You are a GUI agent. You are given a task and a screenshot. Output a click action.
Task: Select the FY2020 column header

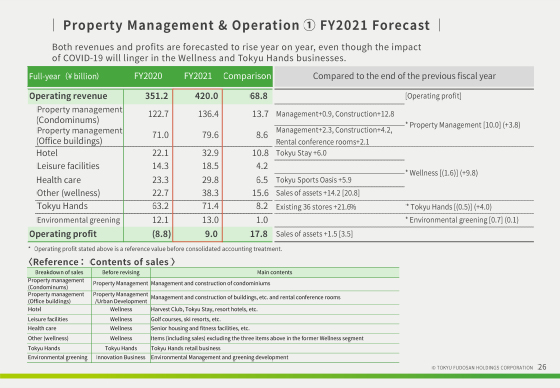coord(148,76)
